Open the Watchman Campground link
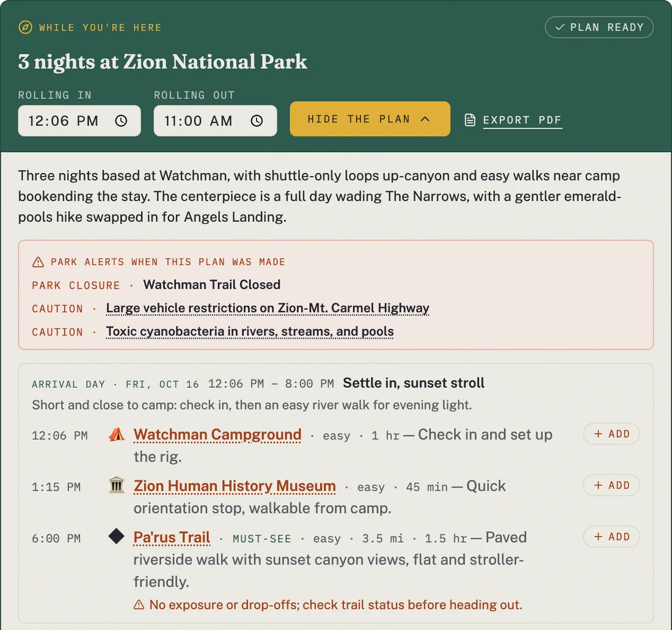Image resolution: width=672 pixels, height=630 pixels. pos(217,434)
